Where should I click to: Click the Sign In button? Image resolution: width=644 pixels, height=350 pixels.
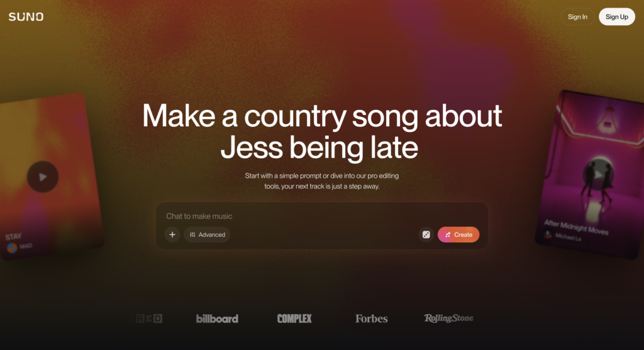577,17
